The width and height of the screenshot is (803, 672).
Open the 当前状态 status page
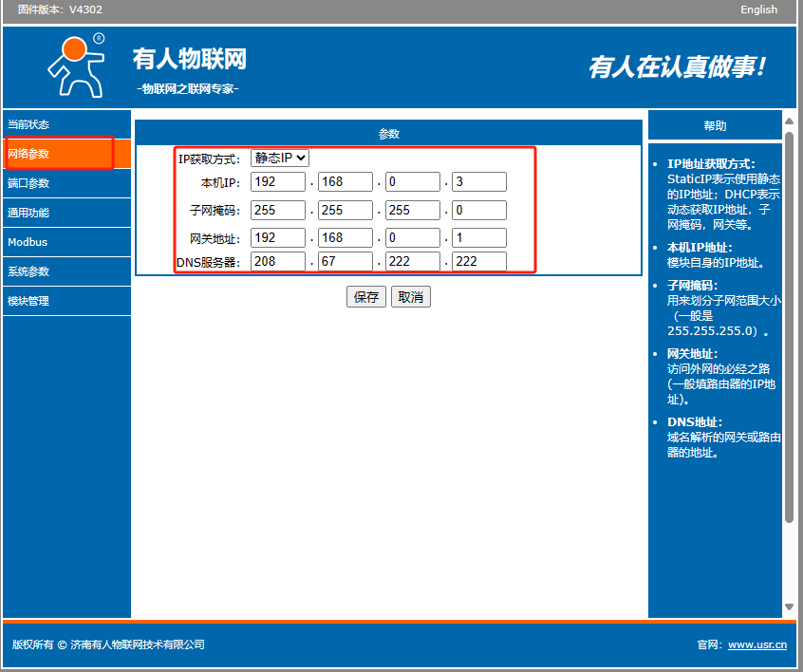point(28,124)
